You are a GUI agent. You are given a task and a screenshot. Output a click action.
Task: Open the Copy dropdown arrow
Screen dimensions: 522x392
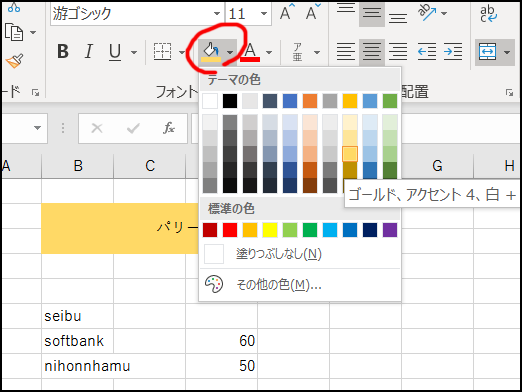pyautogui.click(x=33, y=32)
